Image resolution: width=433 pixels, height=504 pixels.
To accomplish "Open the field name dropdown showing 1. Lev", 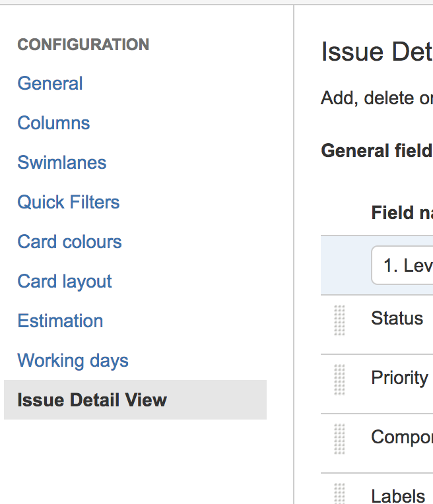I will pos(402,265).
